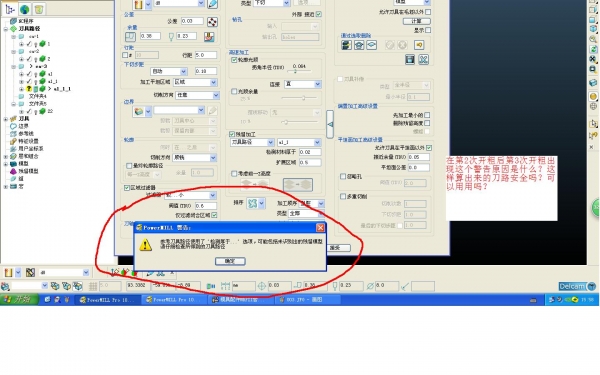Toggle the 轮廓光顺 checkbox
The height and width of the screenshot is (375, 600).
pyautogui.click(x=234, y=60)
